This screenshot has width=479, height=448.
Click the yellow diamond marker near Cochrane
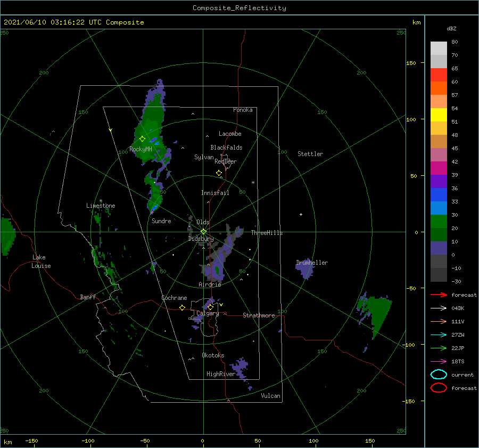click(x=183, y=308)
